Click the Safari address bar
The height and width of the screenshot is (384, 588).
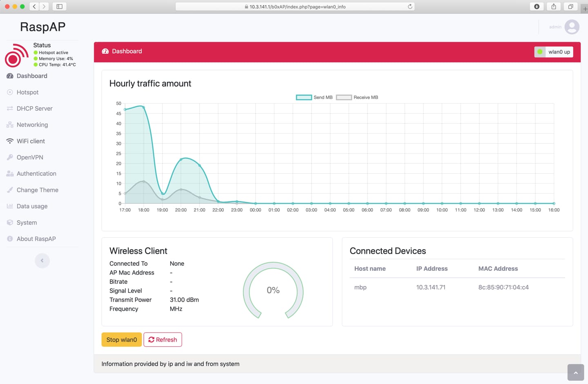pyautogui.click(x=295, y=7)
